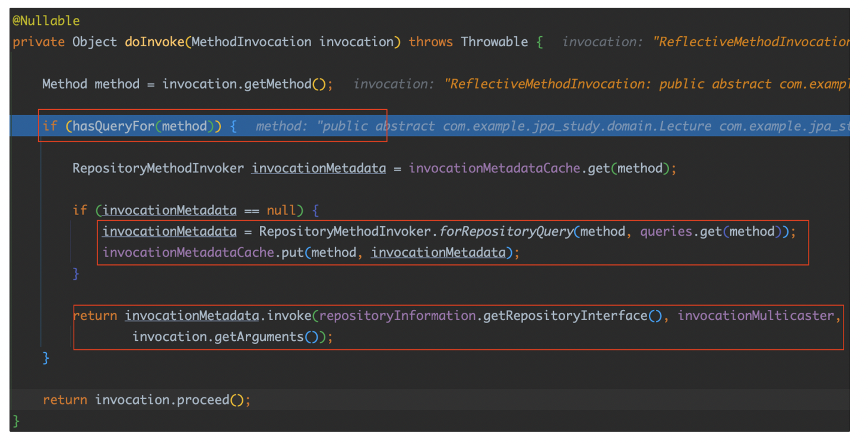868x443 pixels.
Task: Click the forRepositoryQuery method call
Action: tap(506, 232)
